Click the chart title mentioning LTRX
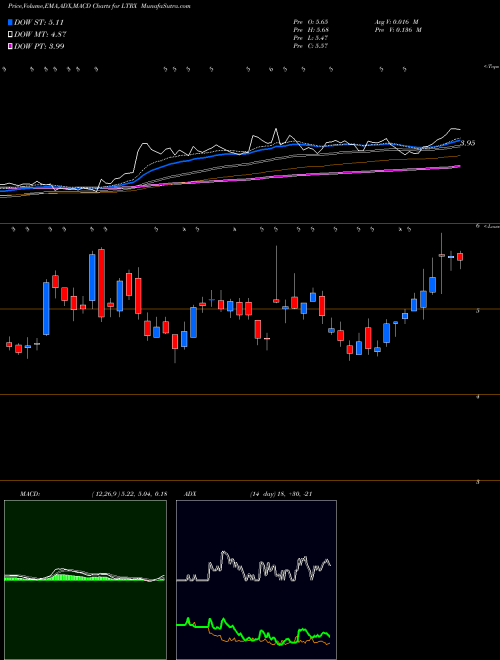 click(x=99, y=7)
